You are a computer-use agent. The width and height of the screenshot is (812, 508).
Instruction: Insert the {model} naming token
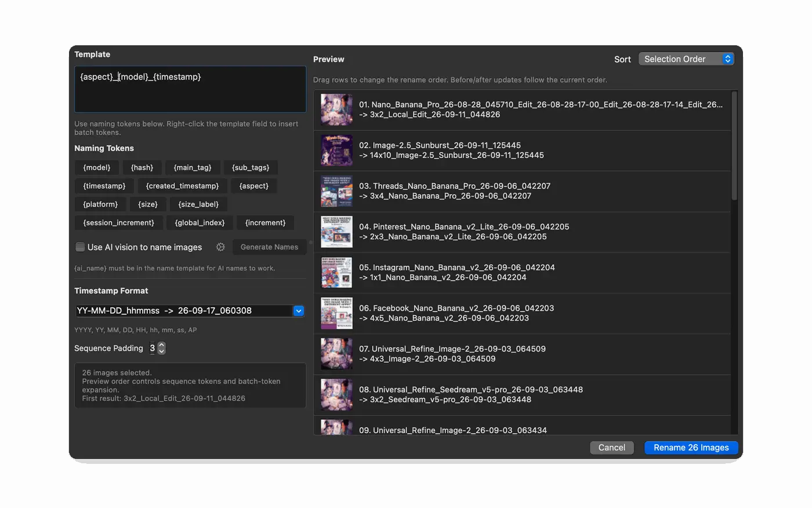click(97, 168)
